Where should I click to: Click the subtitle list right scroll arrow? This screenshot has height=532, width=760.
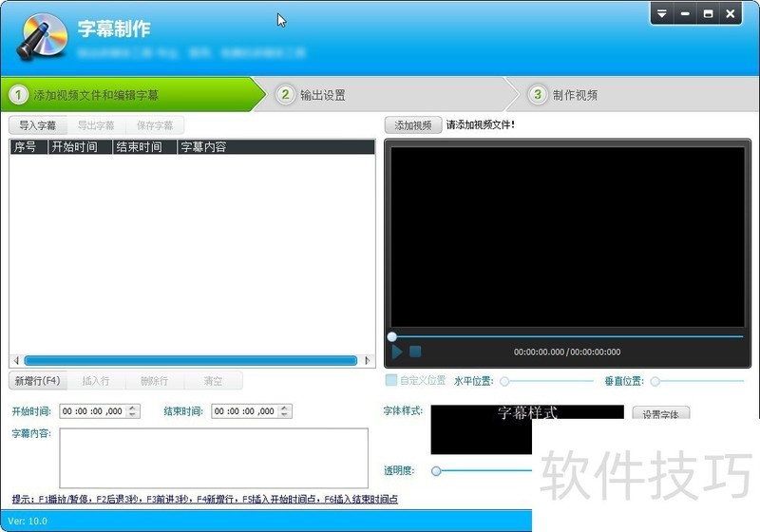pyautogui.click(x=368, y=360)
